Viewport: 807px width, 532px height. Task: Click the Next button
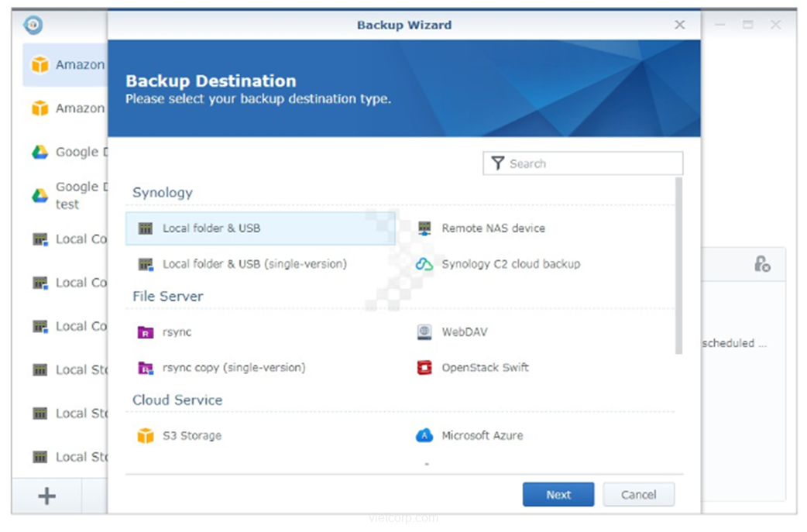pyautogui.click(x=558, y=495)
